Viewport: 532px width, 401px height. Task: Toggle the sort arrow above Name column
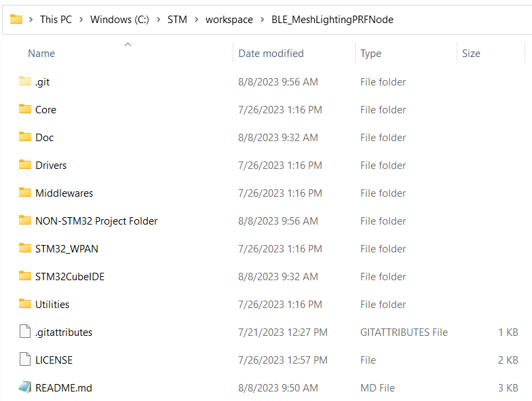(128, 45)
